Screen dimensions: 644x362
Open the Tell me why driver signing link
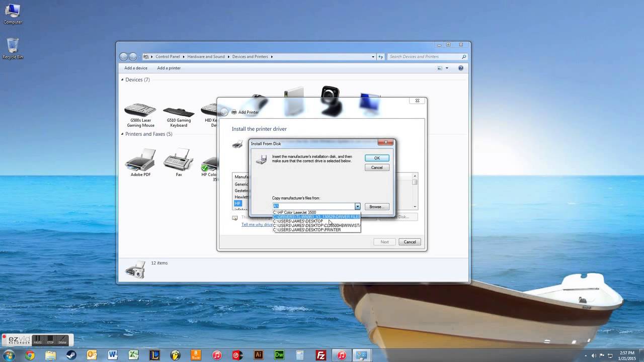257,224
